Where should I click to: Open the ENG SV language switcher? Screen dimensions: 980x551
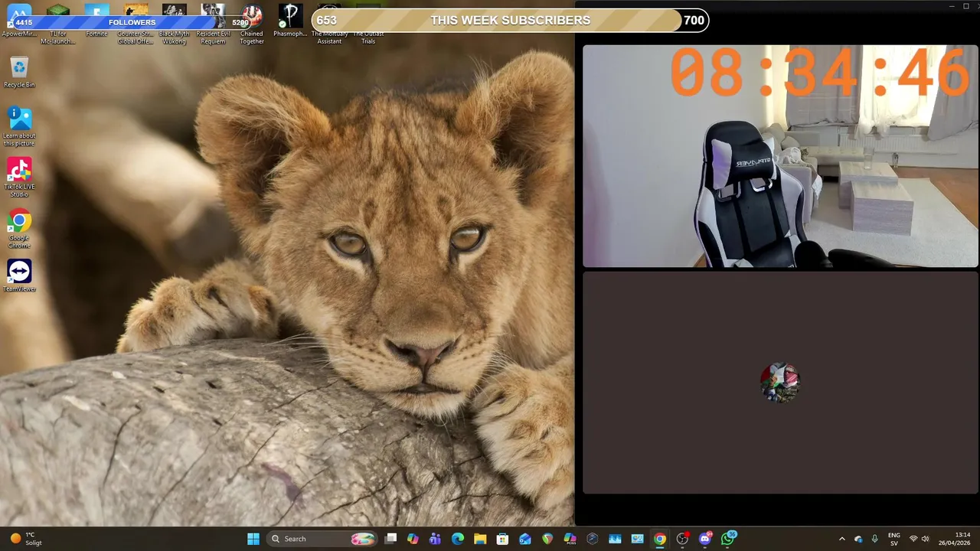893,539
